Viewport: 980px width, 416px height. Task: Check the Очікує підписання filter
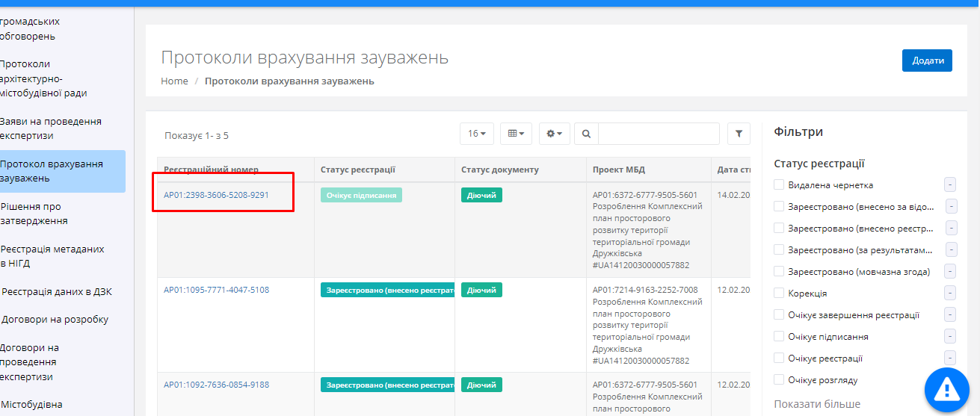(x=779, y=337)
